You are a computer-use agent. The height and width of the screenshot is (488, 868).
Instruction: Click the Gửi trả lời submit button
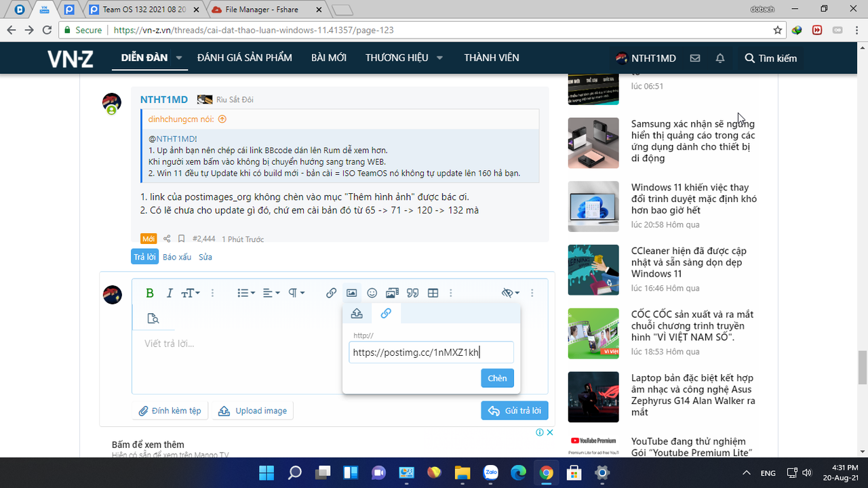pos(515,411)
